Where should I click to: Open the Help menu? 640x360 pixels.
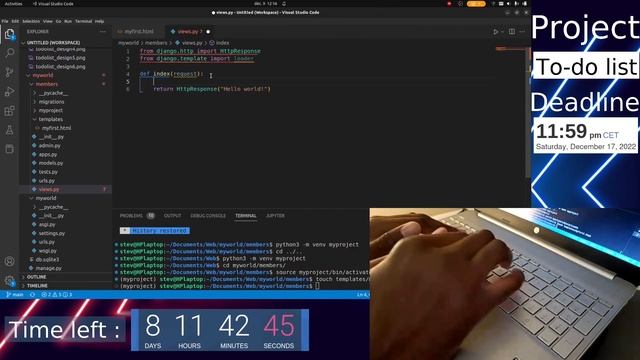coord(99,21)
